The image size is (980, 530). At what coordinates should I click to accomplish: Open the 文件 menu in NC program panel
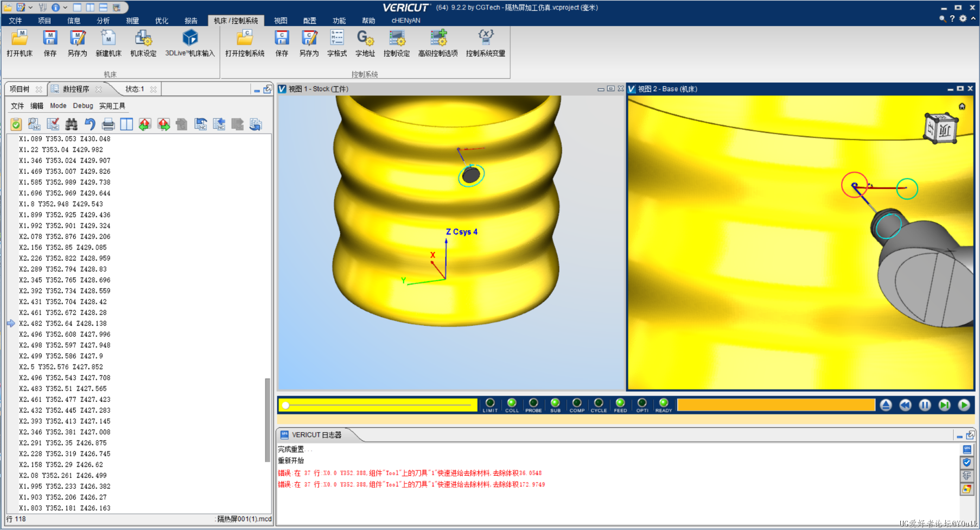pyautogui.click(x=17, y=106)
